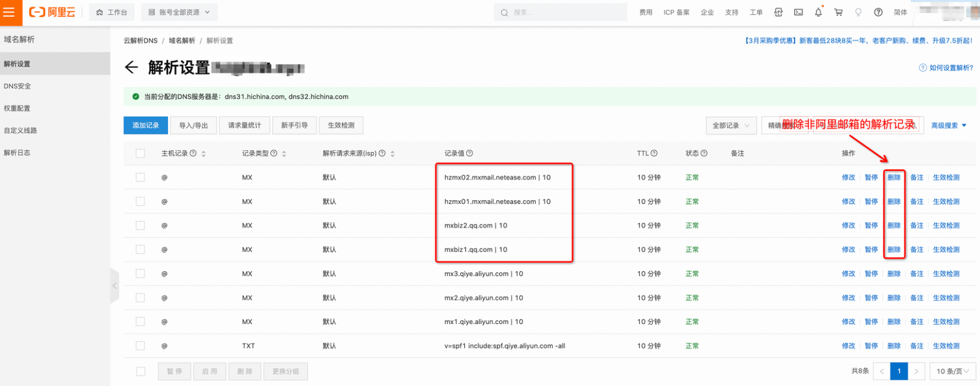The image size is (980, 386).
Task: Run 生效检测 for the mxbiz1.qq.com record
Action: (x=946, y=249)
